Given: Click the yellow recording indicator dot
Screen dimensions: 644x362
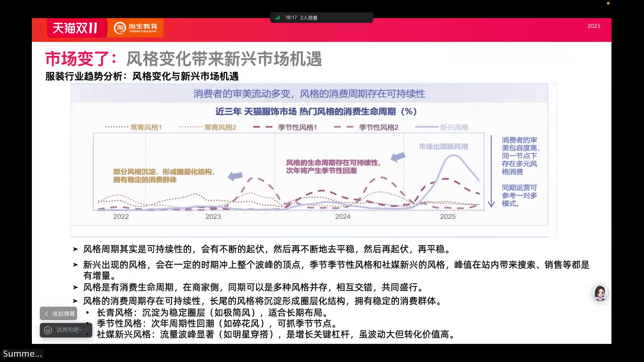Looking at the screenshot, I should click(608, 3).
